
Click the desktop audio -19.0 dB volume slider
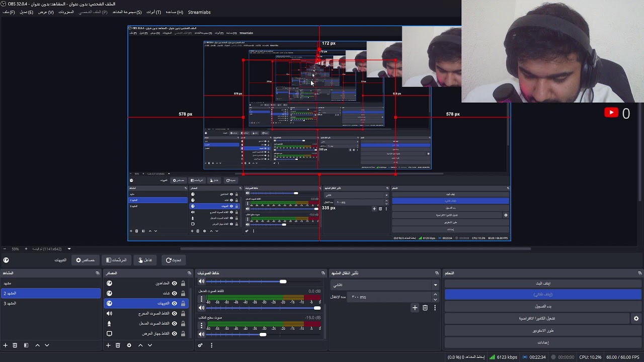pos(263,334)
